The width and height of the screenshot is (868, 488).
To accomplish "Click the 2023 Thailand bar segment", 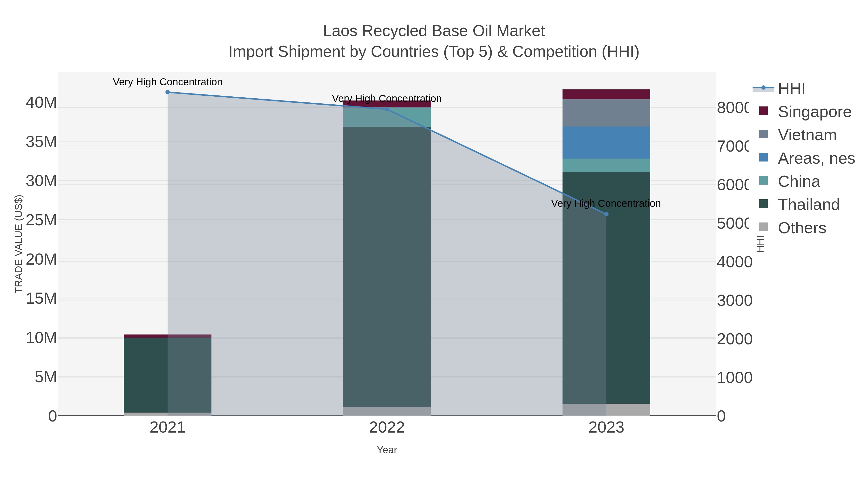I will [606, 287].
